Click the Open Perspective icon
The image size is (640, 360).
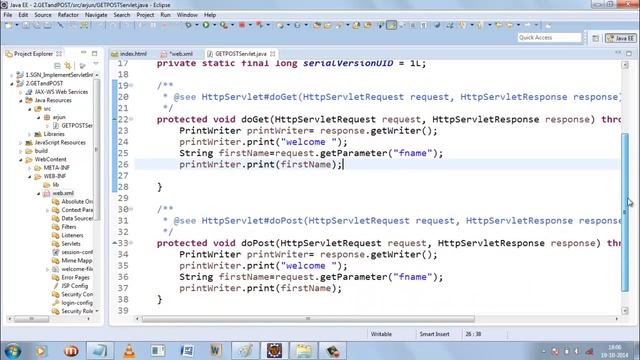pos(596,38)
